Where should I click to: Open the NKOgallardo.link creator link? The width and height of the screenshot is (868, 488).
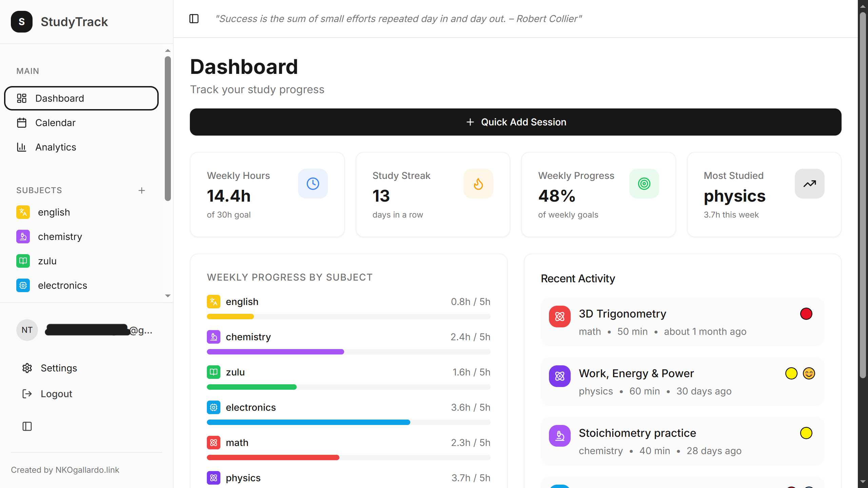pos(87,470)
